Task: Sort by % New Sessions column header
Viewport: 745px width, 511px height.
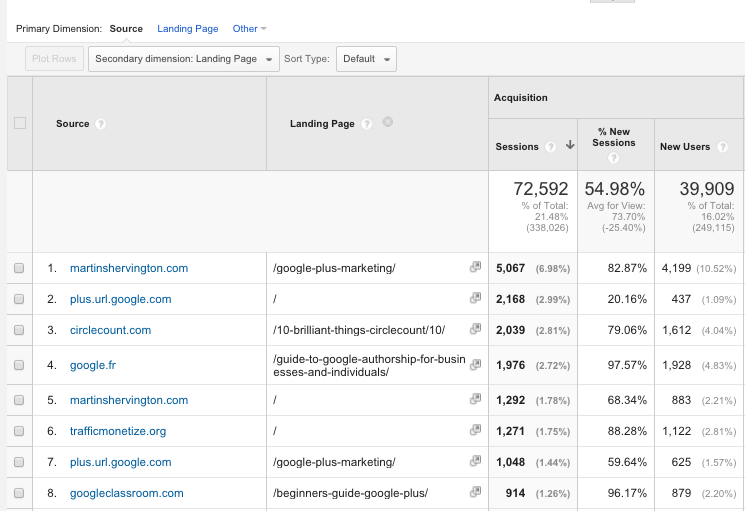Action: click(613, 137)
